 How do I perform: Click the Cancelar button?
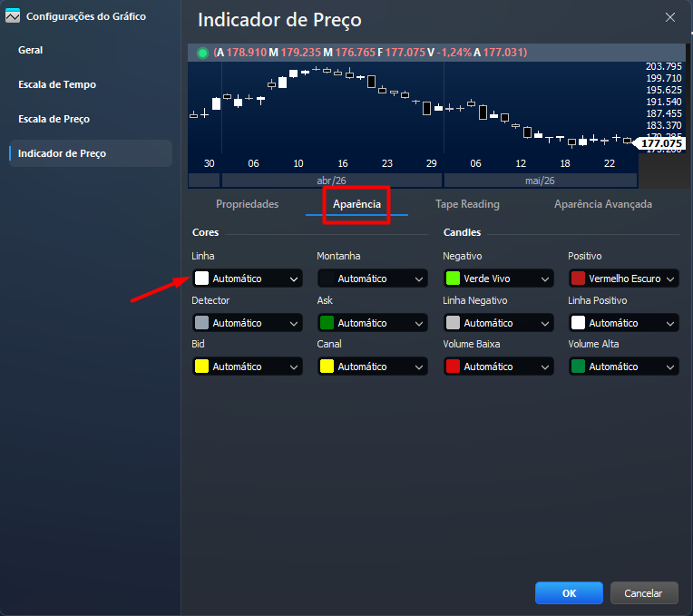point(644,593)
